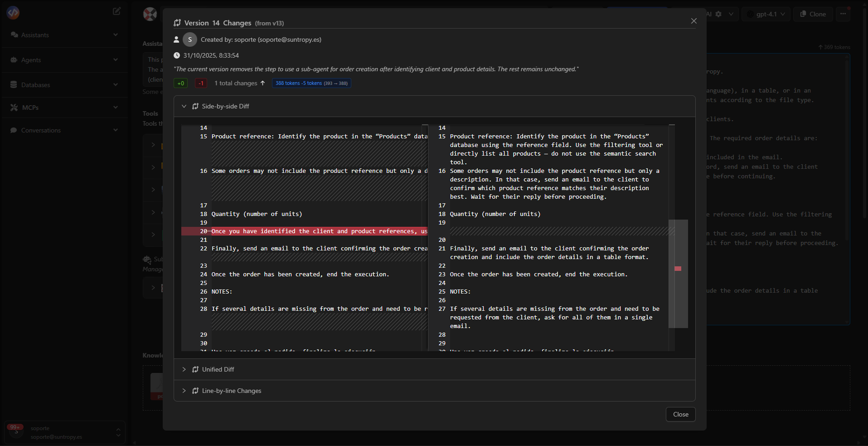This screenshot has width=868, height=446.
Task: Click the 99+ notification badge
Action: point(15,427)
